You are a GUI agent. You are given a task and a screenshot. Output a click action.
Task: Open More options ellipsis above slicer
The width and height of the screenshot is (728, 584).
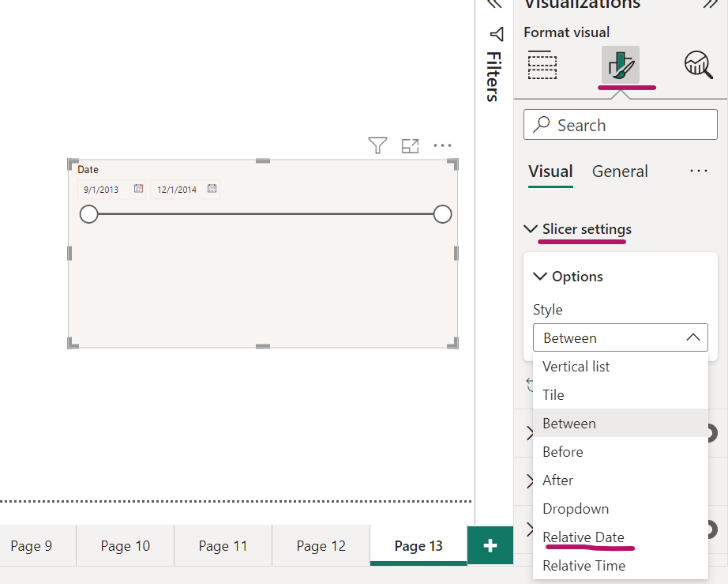click(x=442, y=145)
